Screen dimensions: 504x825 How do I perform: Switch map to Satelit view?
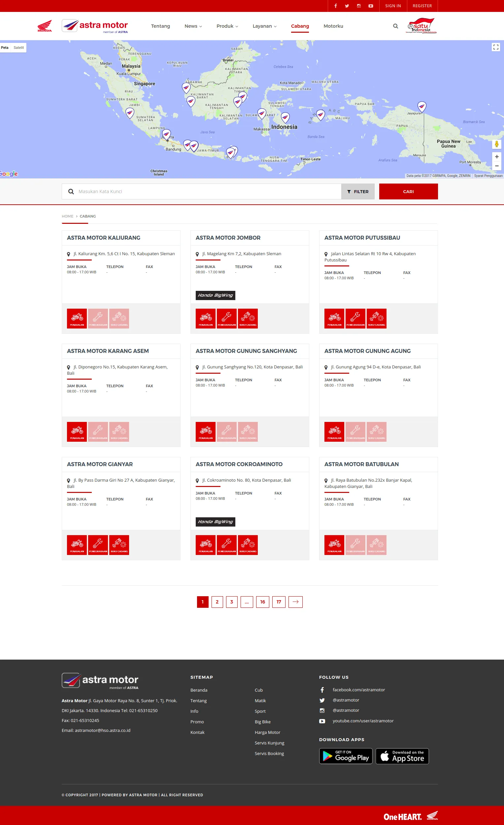tap(19, 48)
